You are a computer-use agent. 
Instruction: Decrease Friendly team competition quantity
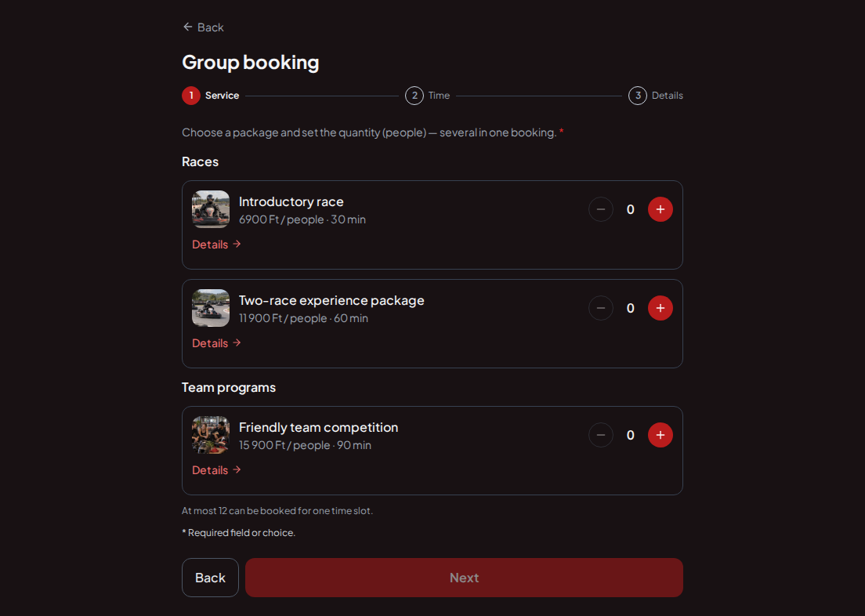[601, 435]
